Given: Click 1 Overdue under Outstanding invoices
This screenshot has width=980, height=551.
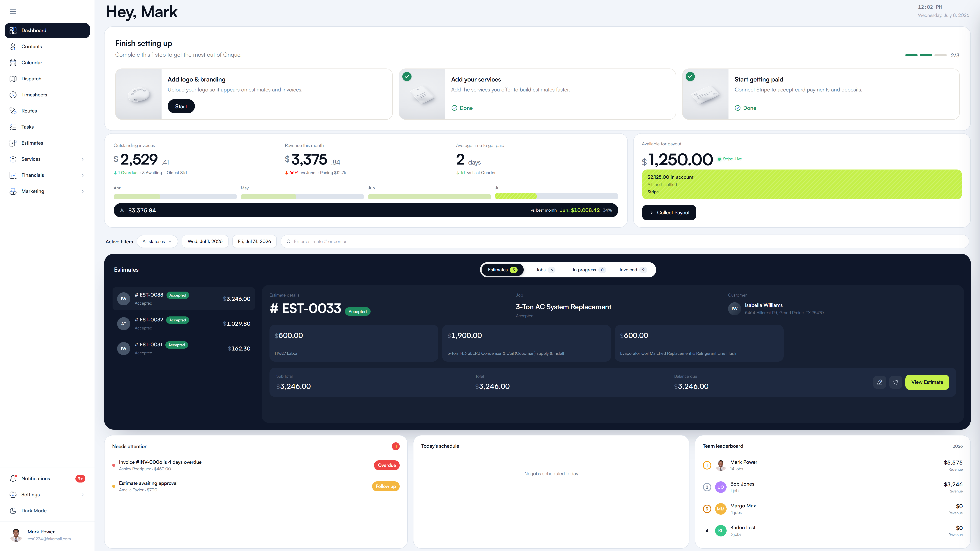Looking at the screenshot, I should (x=126, y=173).
